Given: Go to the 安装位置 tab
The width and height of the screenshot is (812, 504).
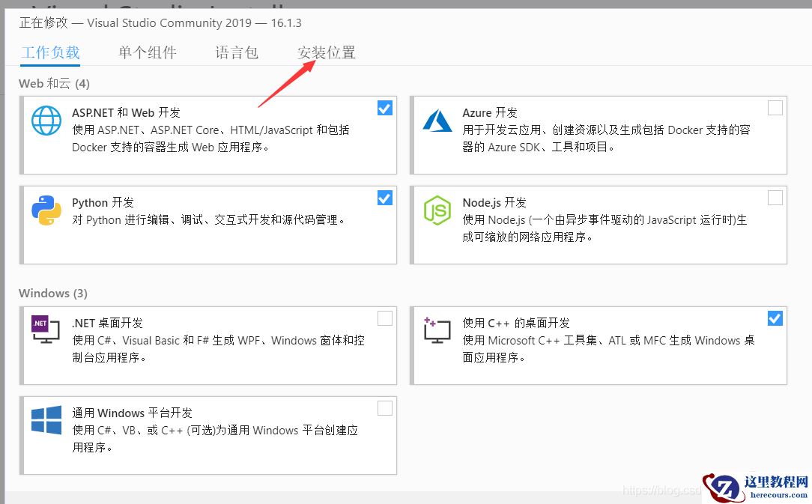Looking at the screenshot, I should pyautogui.click(x=327, y=52).
